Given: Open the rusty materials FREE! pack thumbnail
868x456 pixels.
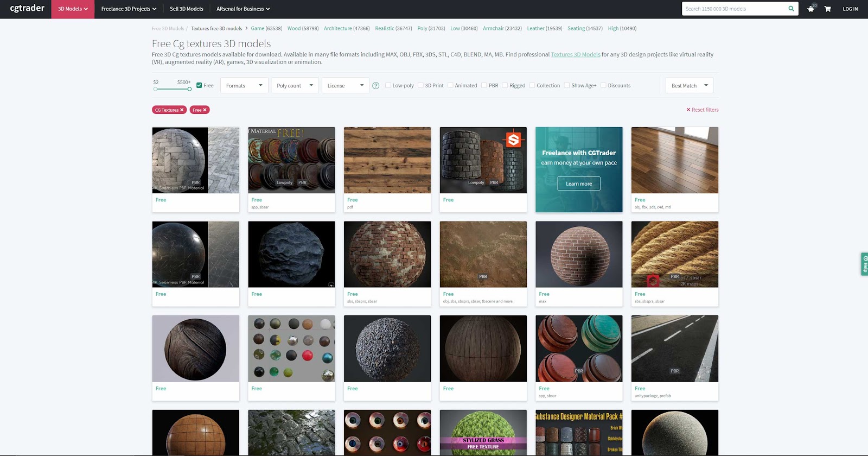Looking at the screenshot, I should pos(291,160).
